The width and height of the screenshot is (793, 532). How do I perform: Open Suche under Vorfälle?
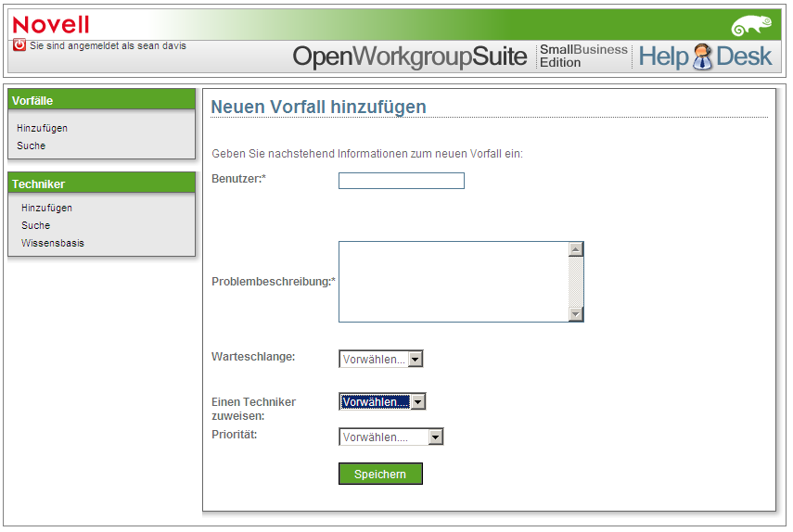click(31, 146)
